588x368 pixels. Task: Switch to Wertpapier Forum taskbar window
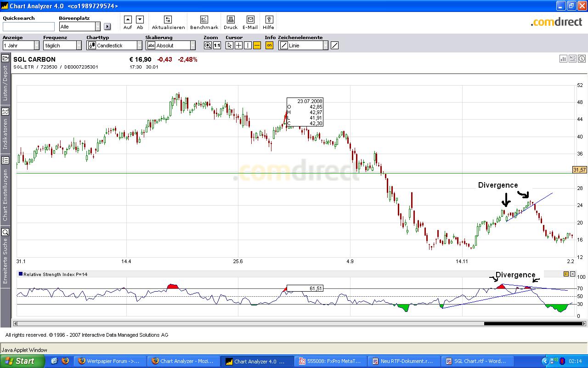tap(110, 361)
